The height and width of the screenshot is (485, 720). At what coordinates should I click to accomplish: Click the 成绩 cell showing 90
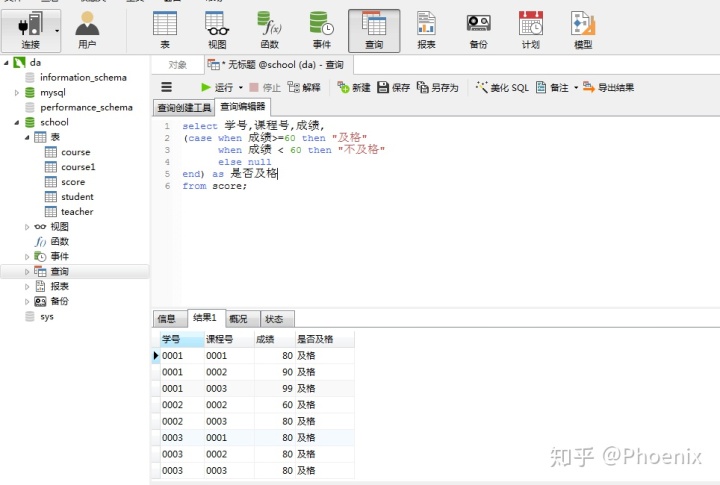point(275,372)
